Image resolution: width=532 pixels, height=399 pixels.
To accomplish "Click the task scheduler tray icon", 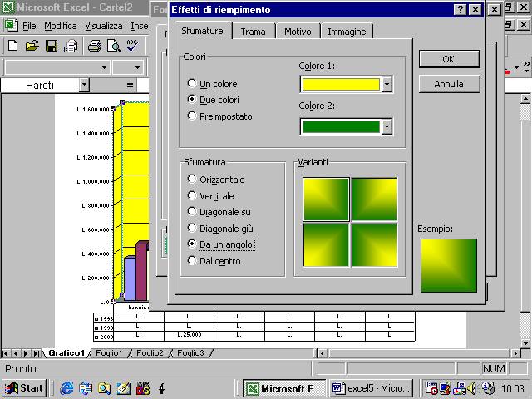I will click(431, 388).
